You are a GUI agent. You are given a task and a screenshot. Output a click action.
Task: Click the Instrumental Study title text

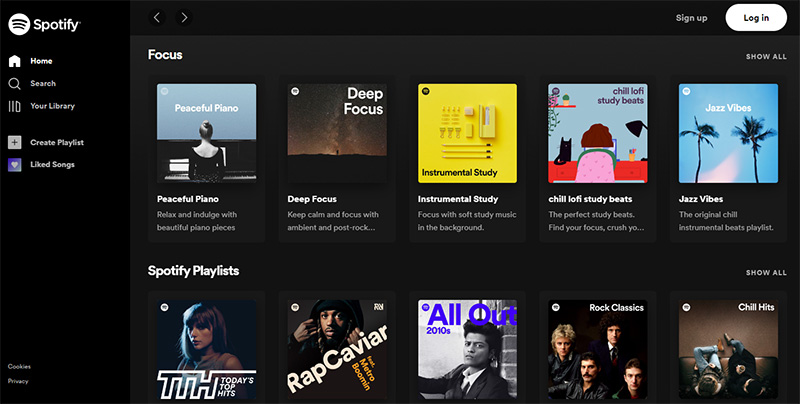coord(458,199)
